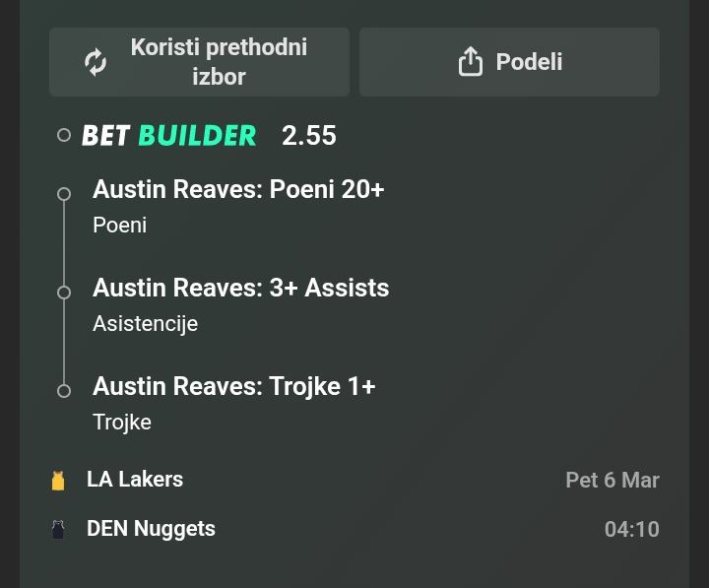Image resolution: width=709 pixels, height=588 pixels.
Task: Click the DEN Nuggets team name
Action: pos(151,529)
